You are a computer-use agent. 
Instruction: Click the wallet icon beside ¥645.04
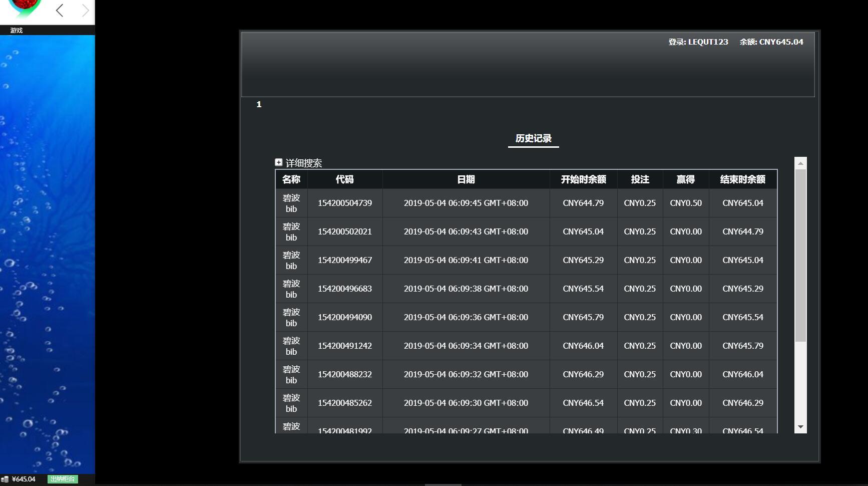(5, 479)
